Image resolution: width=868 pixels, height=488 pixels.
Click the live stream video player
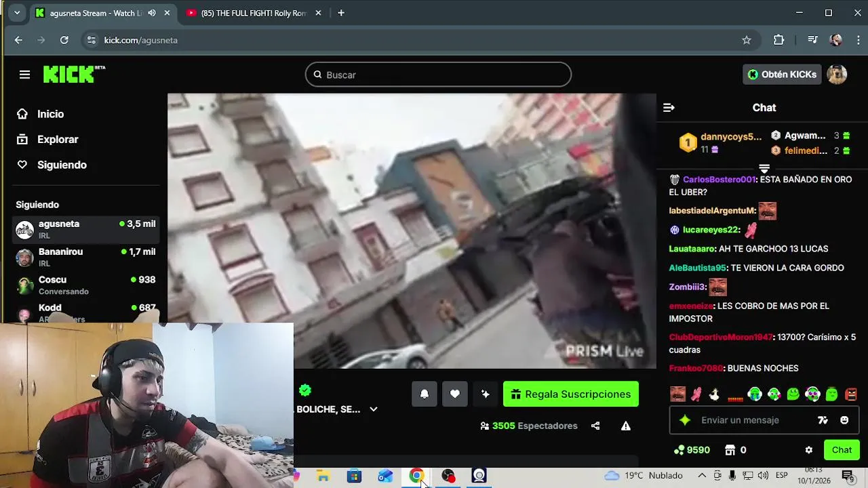click(x=412, y=231)
